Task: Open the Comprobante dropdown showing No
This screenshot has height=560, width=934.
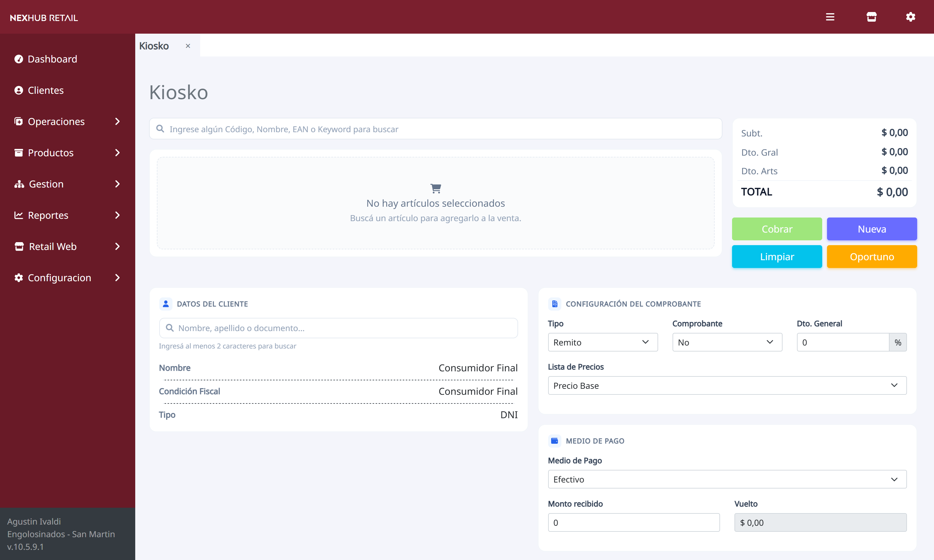Action: click(727, 342)
